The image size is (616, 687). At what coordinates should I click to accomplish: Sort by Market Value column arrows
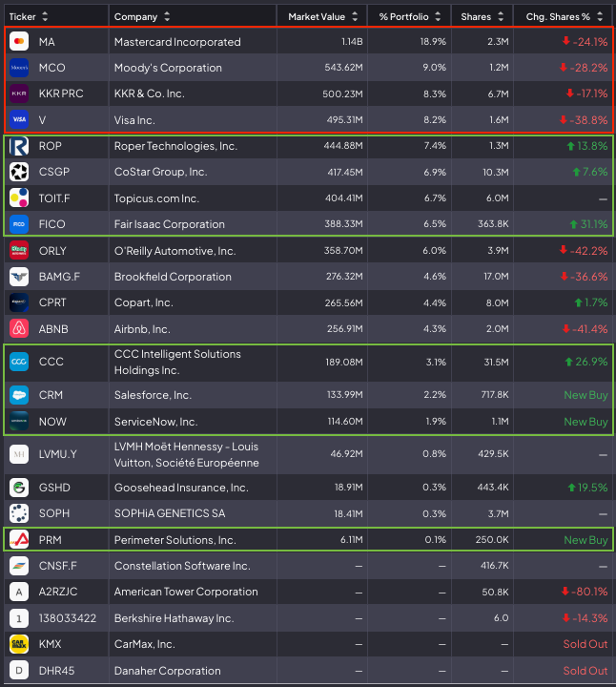point(355,16)
